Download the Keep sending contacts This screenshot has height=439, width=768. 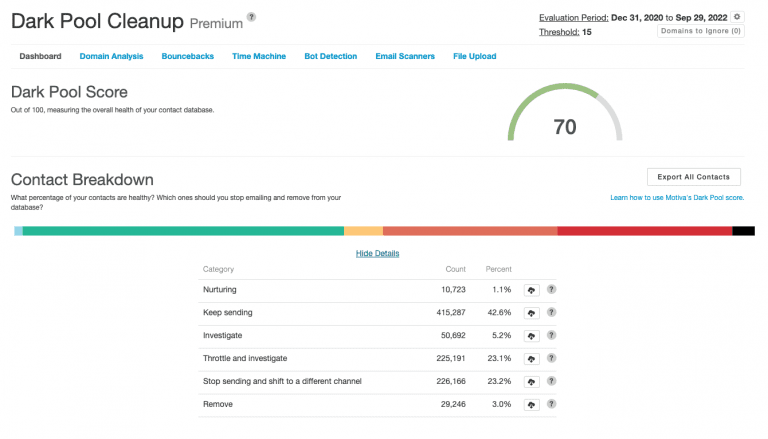coord(531,312)
